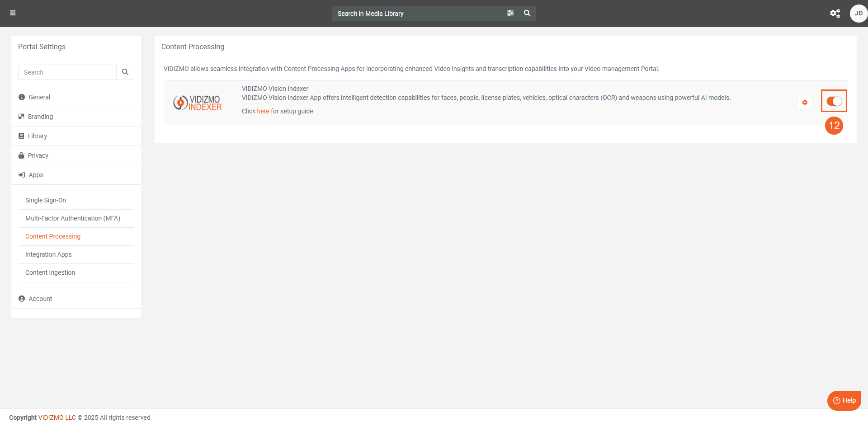Viewport: 868px width, 427px height.
Task: Toggle the VIDIZMO Vision Indexer switch
Action: (834, 101)
